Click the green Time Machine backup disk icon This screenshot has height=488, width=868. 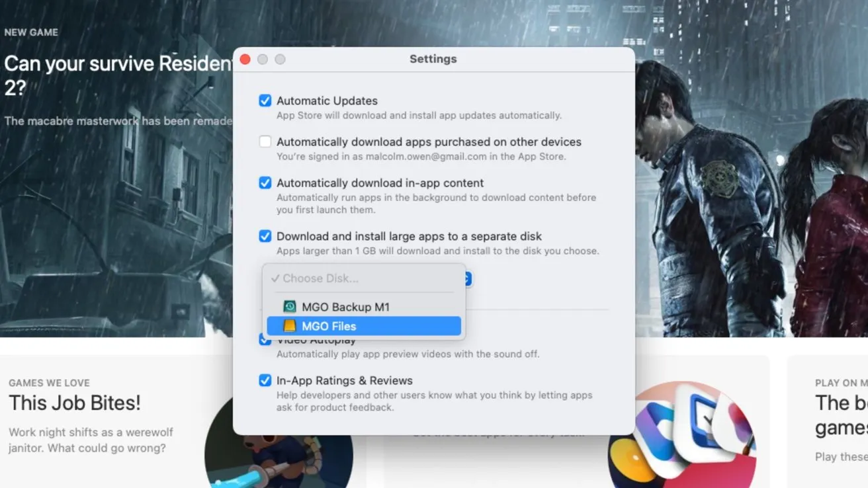290,307
